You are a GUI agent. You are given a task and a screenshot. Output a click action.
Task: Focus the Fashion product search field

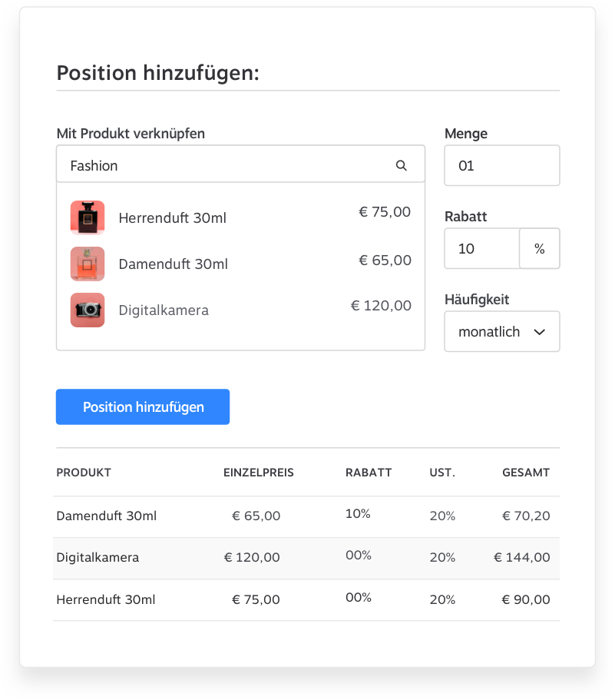point(230,165)
